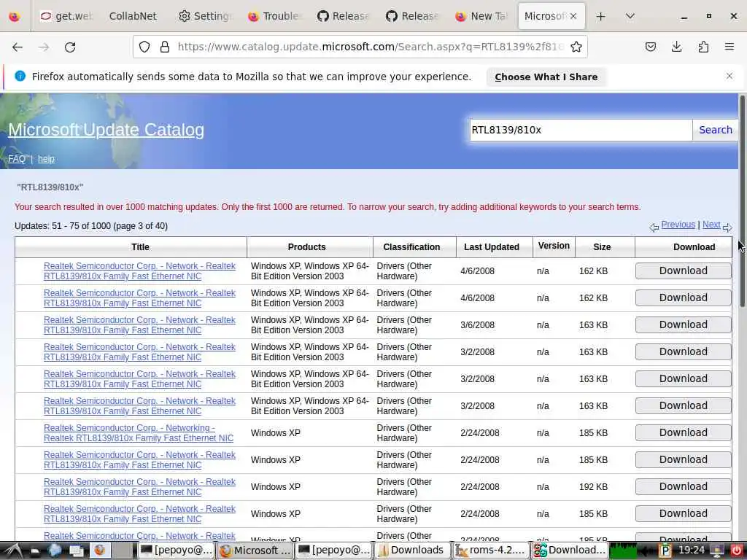Switch to the CollabNet tab
Image resolution: width=747 pixels, height=560 pixels.
133,16
